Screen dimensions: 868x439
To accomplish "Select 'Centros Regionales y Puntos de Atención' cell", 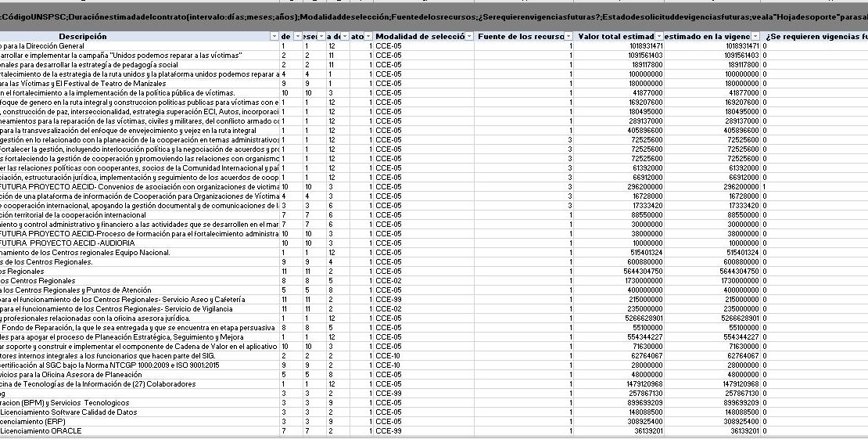I will click(139, 290).
